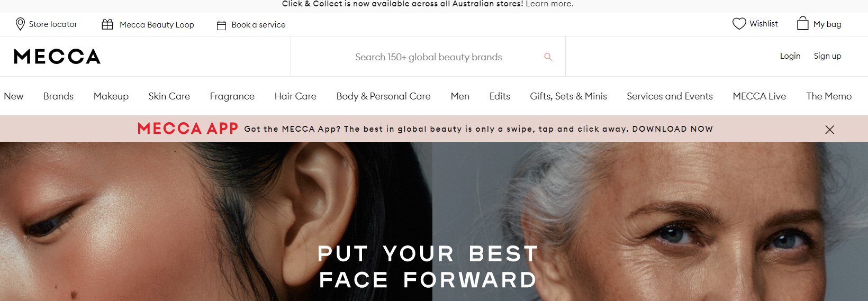The width and height of the screenshot is (868, 301).
Task: Open Gifts, Sets & Minis menu
Action: (x=568, y=96)
